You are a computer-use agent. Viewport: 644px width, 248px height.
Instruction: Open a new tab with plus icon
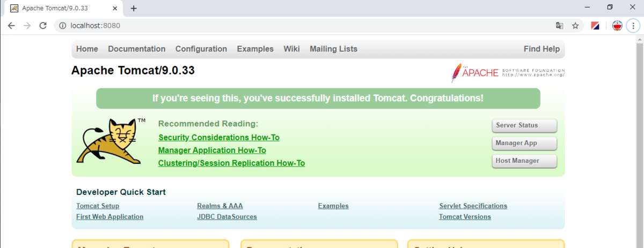pos(134,9)
